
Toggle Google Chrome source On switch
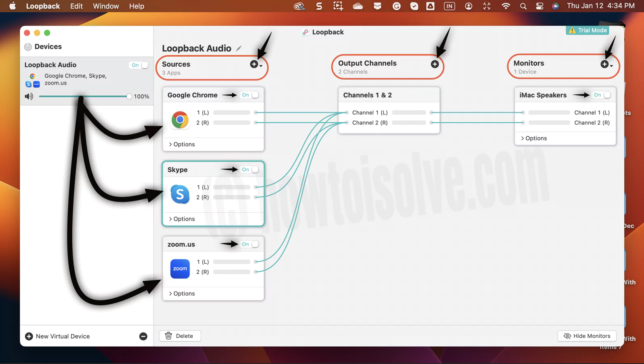tap(249, 95)
